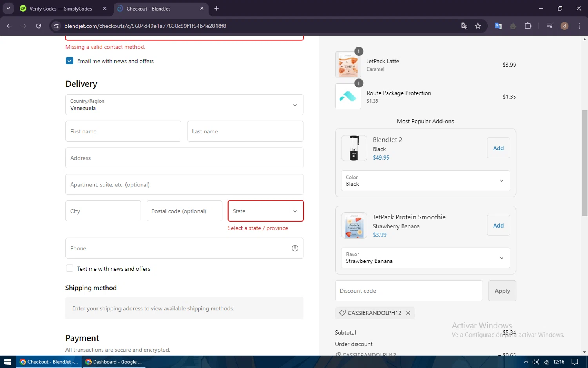588x368 pixels.
Task: Open the Flavor dropdown for Protein Smoothie
Action: pyautogui.click(x=425, y=258)
